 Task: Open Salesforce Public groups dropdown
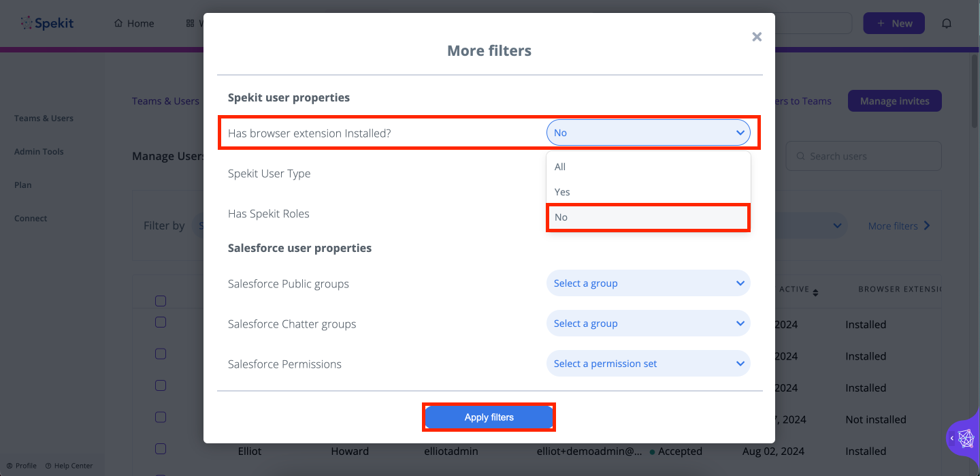pos(648,283)
